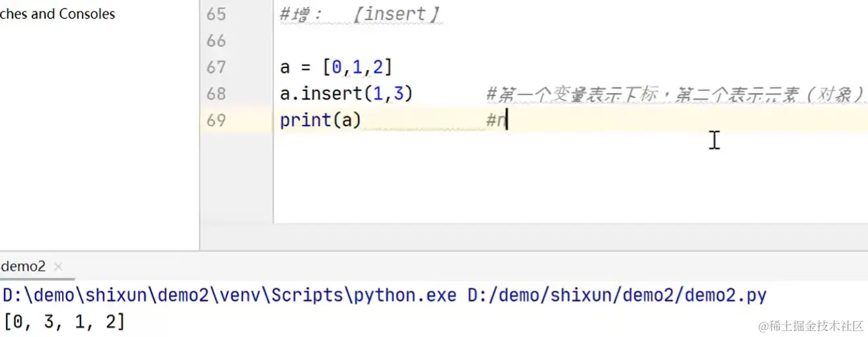Click the #增: [insert] comment line
Image resolution: width=868 pixels, height=337 pixels.
click(360, 15)
